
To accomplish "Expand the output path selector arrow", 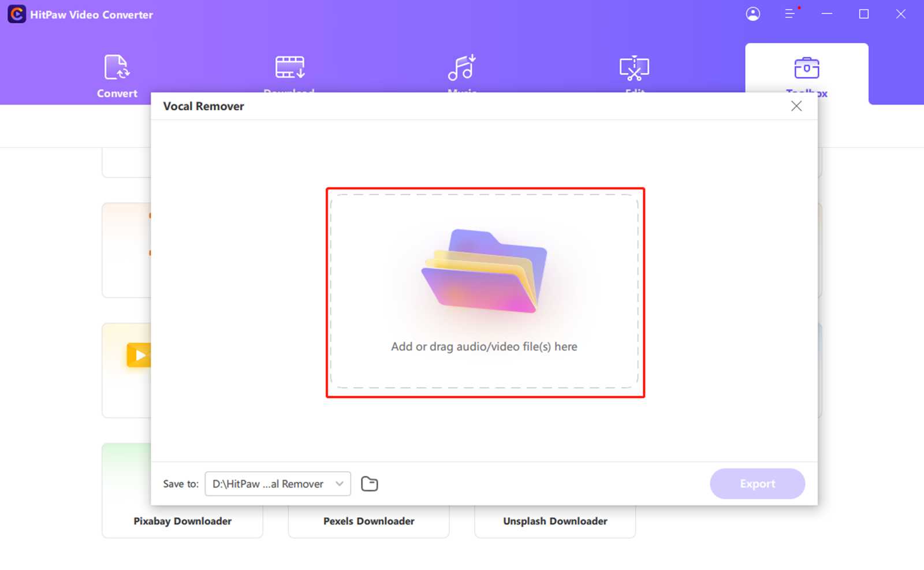I will [341, 484].
